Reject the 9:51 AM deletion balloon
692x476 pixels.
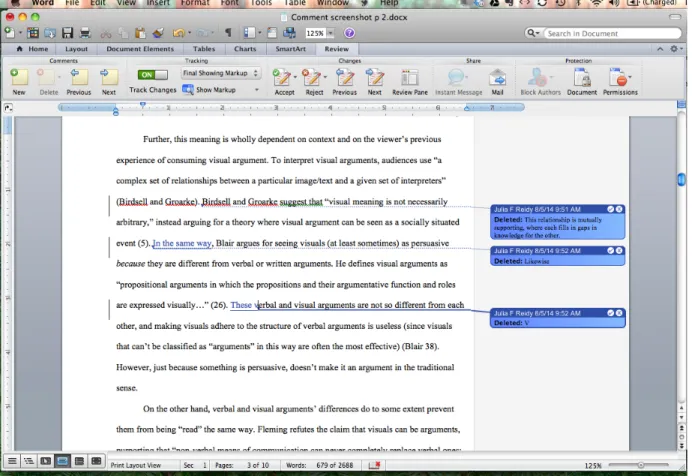click(619, 209)
